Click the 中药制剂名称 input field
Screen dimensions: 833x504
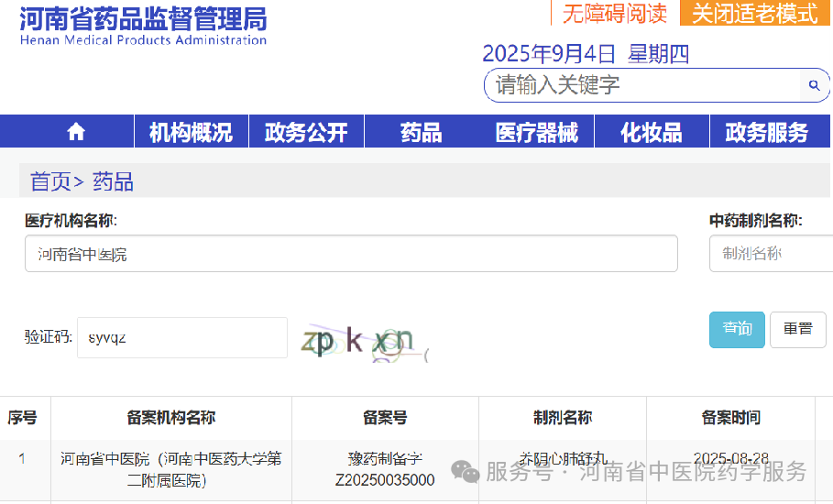770,254
